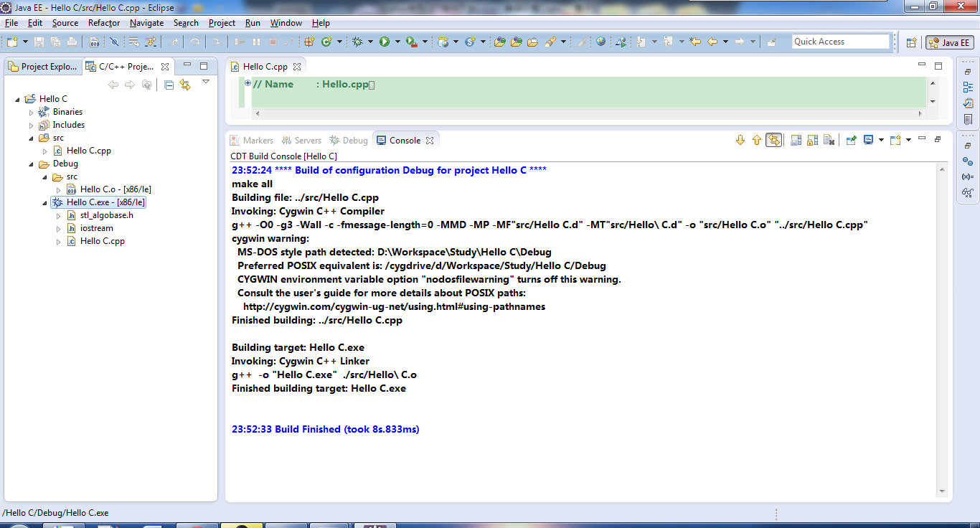Open the Project menu

click(x=222, y=23)
